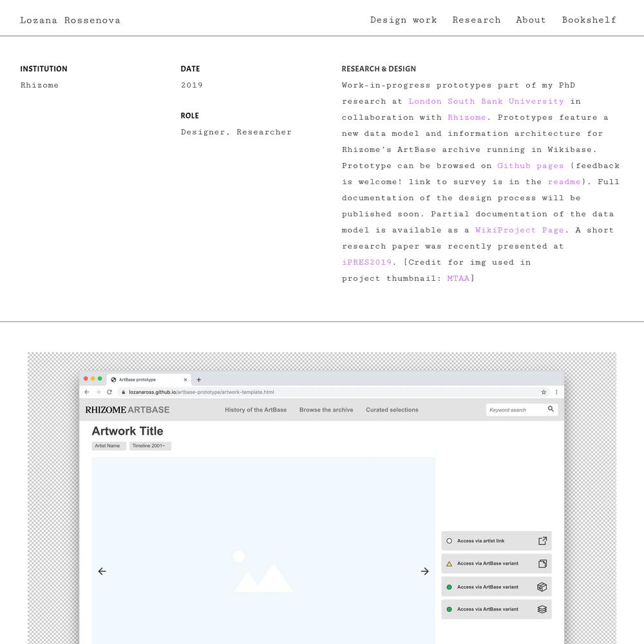Click ArtBase variant with yellow triangle
This screenshot has width=644, height=644.
[x=496, y=563]
